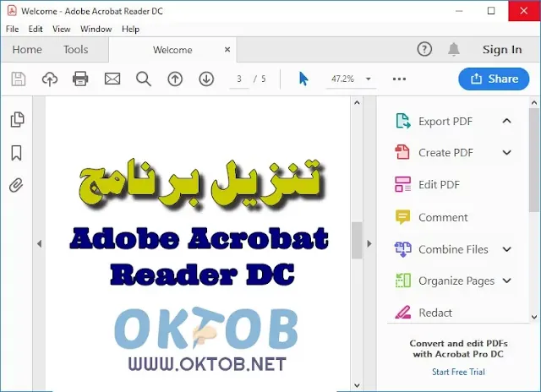Collapse the Export PDF section chevron
The width and height of the screenshot is (541, 392).
[x=507, y=121]
